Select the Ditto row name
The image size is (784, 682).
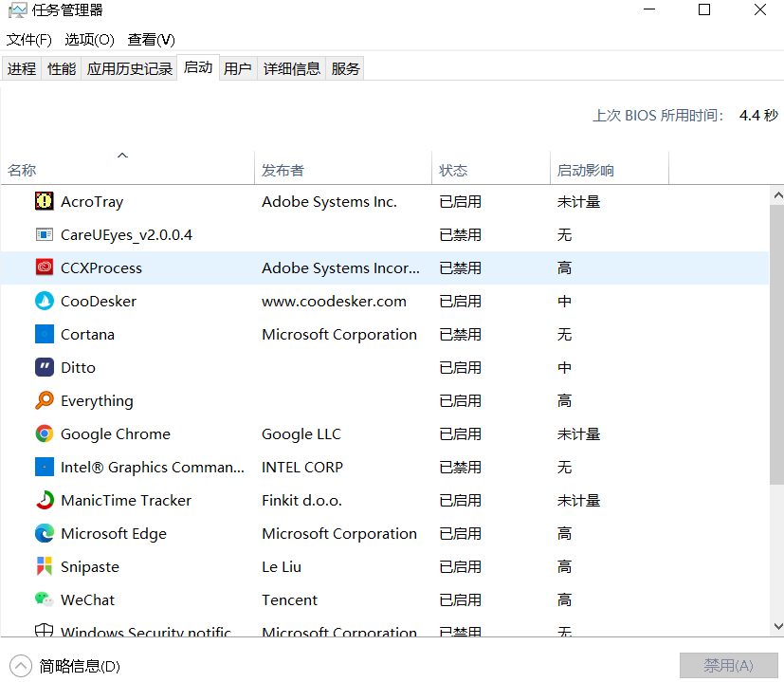click(x=78, y=368)
